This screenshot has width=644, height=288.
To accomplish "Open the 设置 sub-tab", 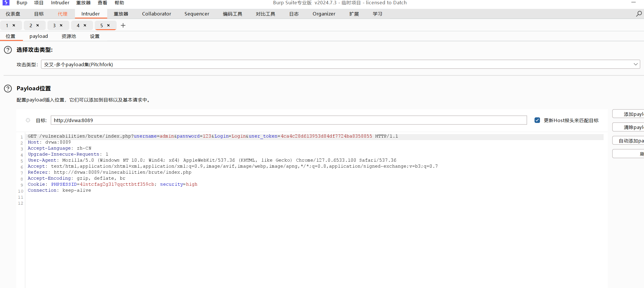I will click(x=95, y=36).
